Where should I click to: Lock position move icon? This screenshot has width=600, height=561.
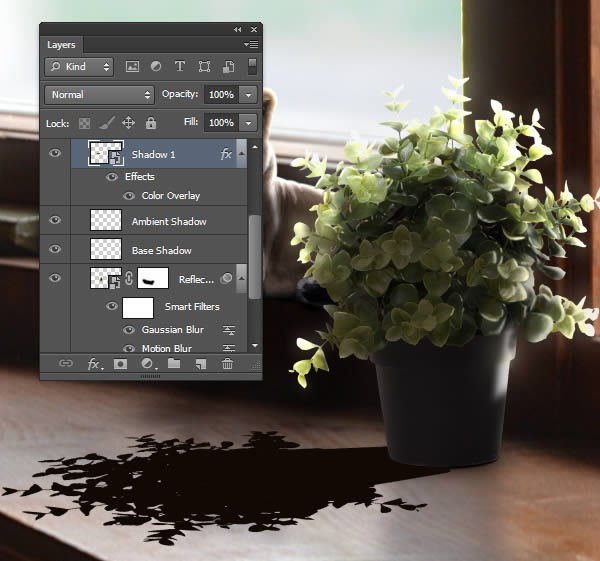[x=128, y=123]
